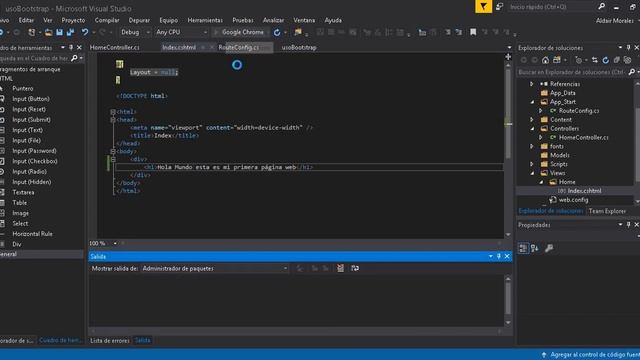Click the source control publish arrow icon in status bar

[x=544, y=355]
